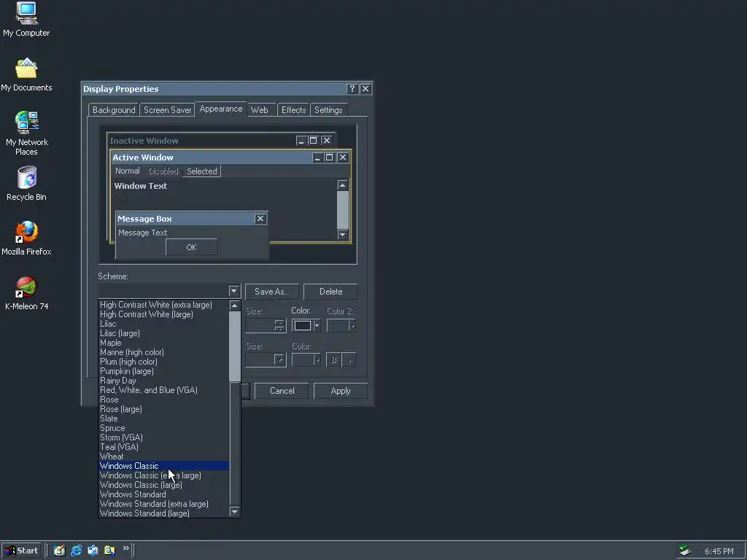Click preview window scrollbar down arrow
Viewport: 747px width, 560px height.
click(343, 234)
